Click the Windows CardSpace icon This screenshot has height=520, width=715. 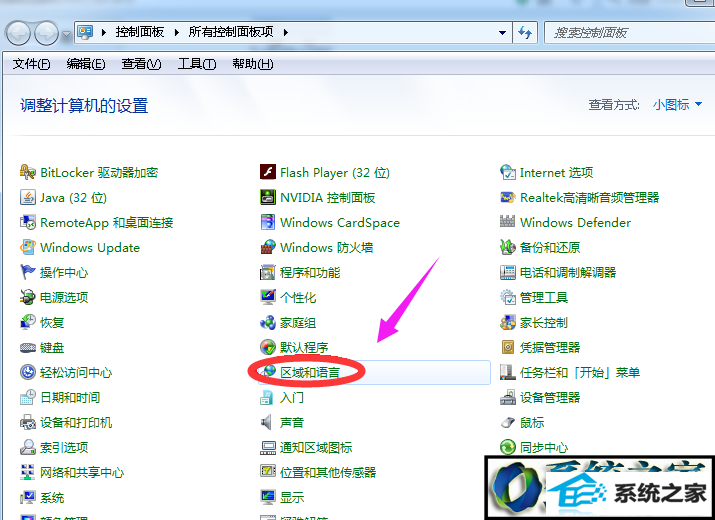[268, 223]
